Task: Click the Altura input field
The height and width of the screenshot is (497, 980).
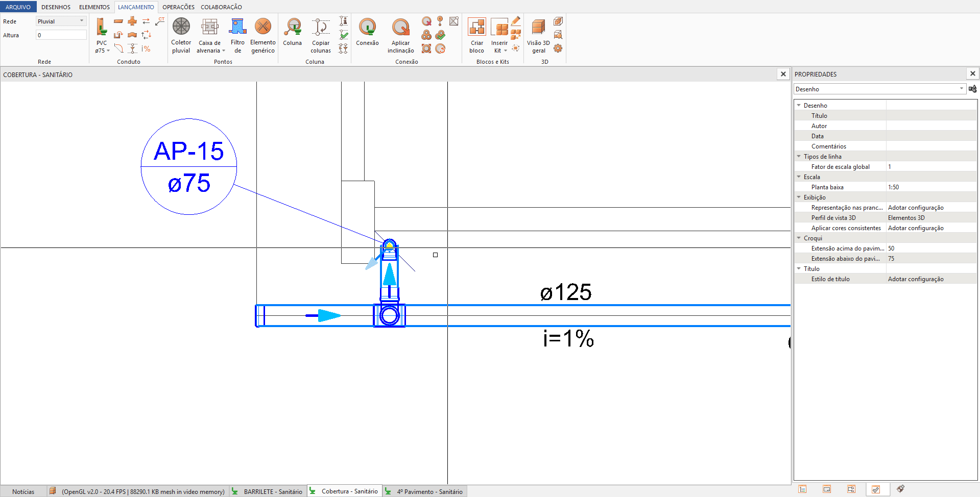Action: pos(61,35)
